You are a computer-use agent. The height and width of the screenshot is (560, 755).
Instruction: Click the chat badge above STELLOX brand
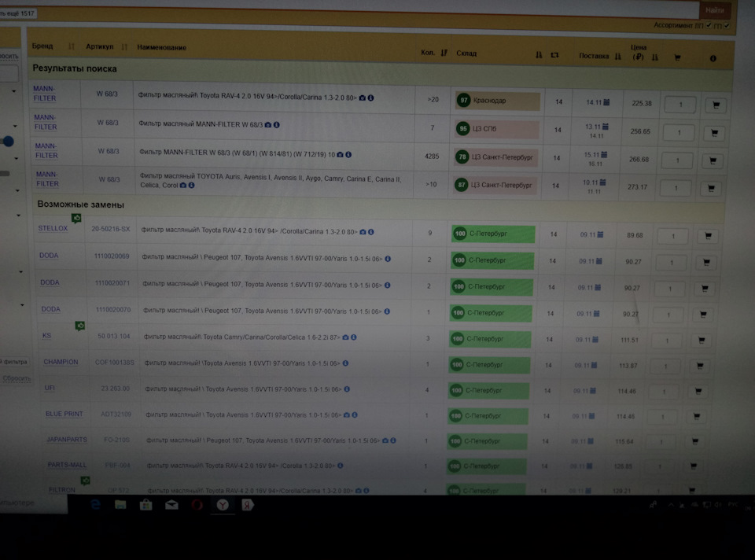[x=76, y=218]
